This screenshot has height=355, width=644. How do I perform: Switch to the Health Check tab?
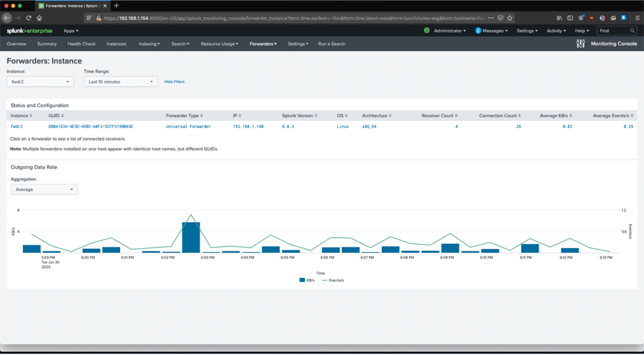(82, 44)
